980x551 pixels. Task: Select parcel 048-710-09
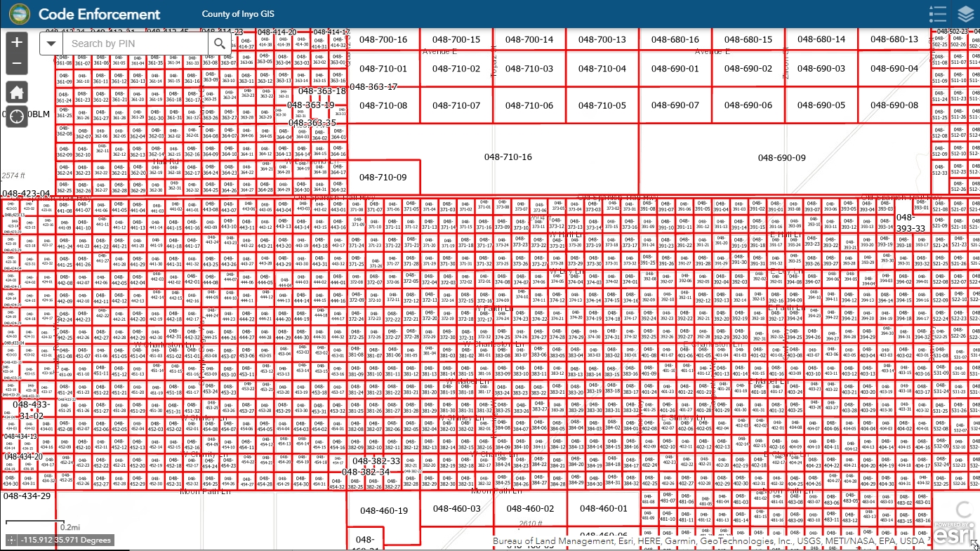(x=383, y=178)
